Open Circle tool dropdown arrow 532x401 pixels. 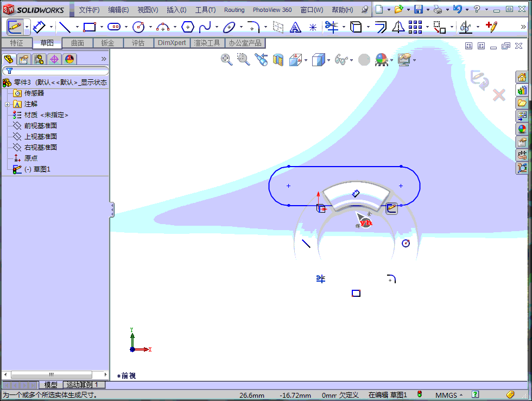coord(151,27)
